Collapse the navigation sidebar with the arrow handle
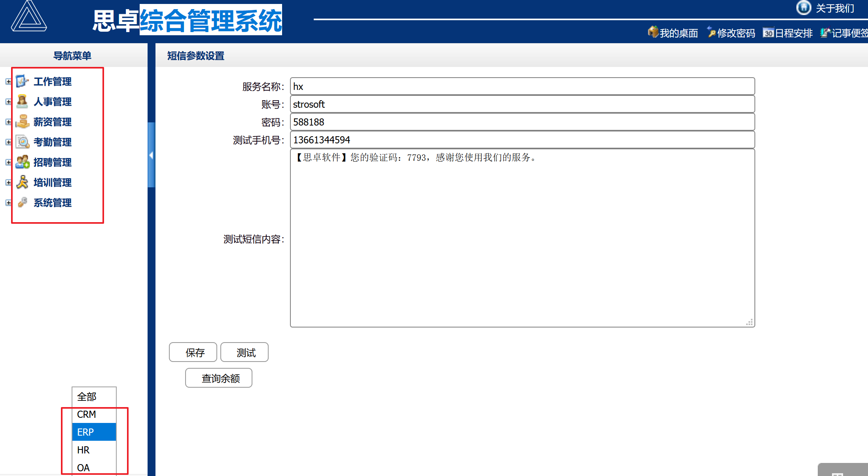Viewport: 868px width, 476px height. (151, 155)
